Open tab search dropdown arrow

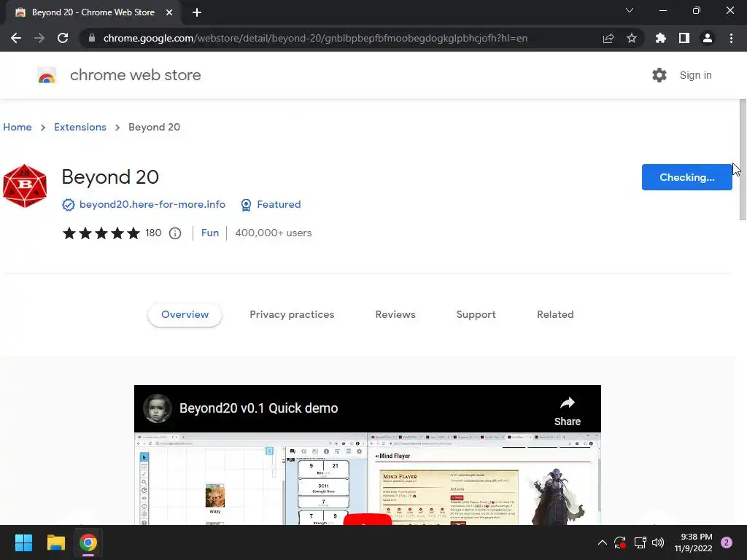tap(630, 10)
